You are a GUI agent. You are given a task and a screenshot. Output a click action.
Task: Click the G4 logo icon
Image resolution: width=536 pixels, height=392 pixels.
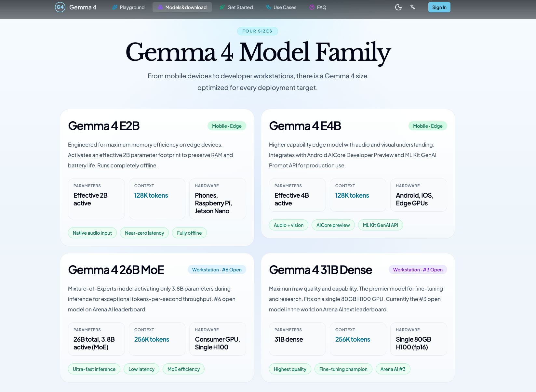60,7
